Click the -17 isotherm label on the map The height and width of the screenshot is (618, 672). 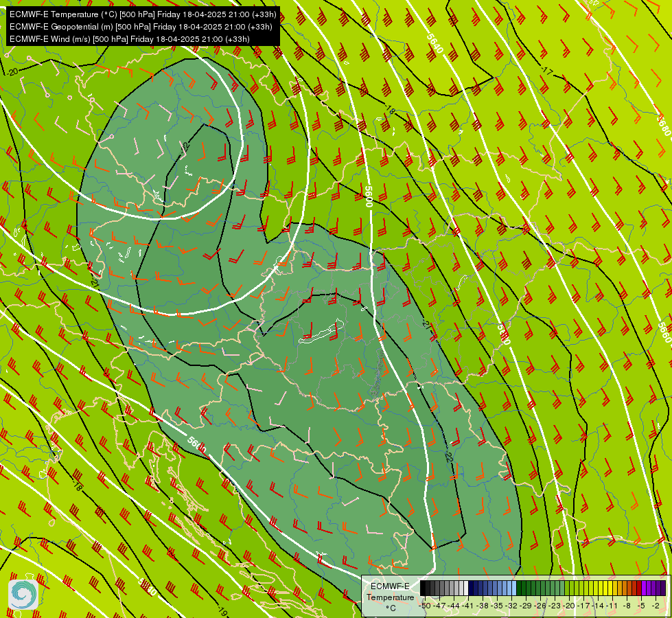[x=546, y=71]
